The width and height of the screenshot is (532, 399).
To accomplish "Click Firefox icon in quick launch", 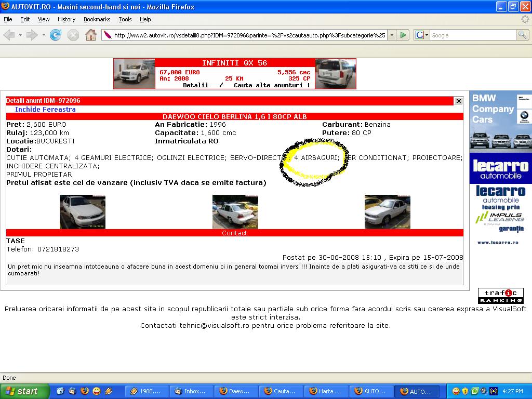I will point(84,391).
